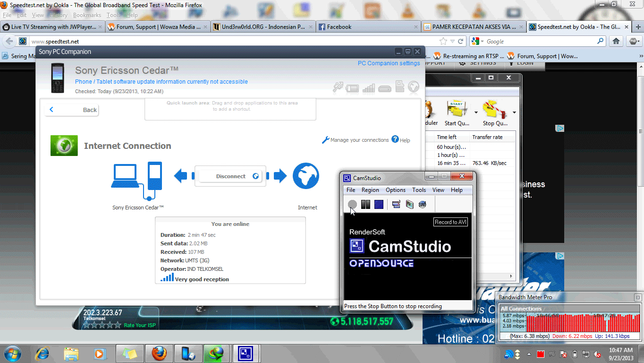Open the Tools menu in CamStudio

click(419, 190)
